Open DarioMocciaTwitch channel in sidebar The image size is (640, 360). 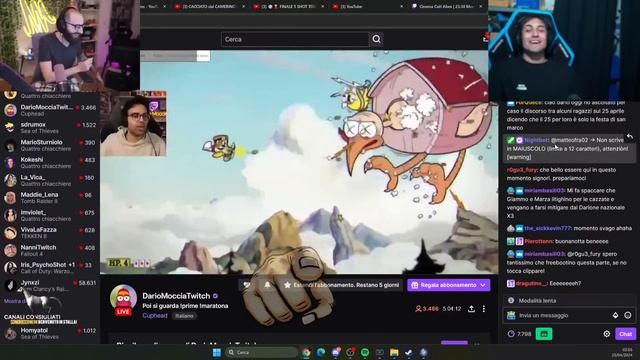[x=50, y=110]
